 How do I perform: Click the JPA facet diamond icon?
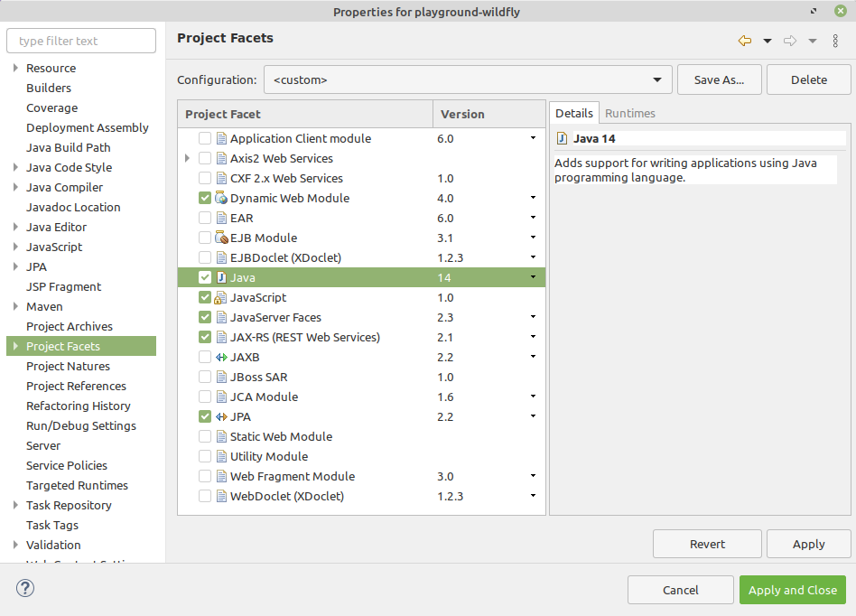[221, 416]
